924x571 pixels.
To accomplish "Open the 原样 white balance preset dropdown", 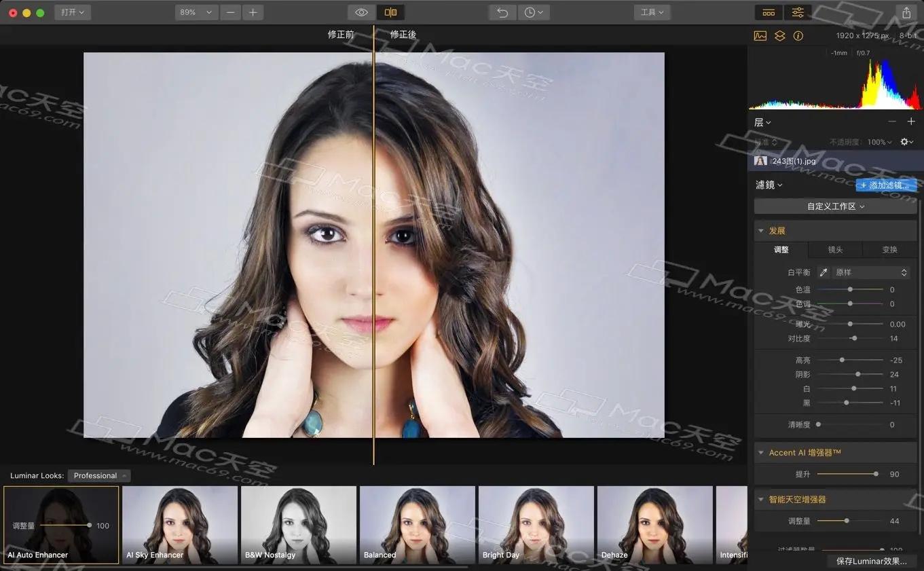I will (871, 272).
